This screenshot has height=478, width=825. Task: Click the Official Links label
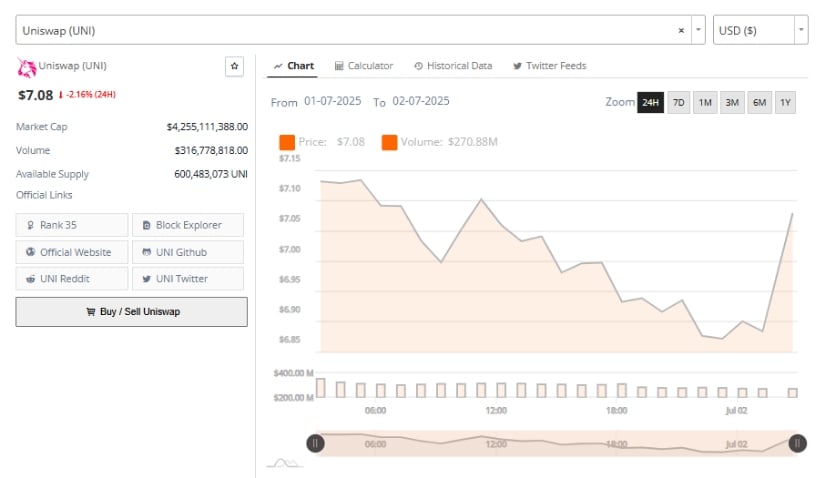[x=44, y=195]
